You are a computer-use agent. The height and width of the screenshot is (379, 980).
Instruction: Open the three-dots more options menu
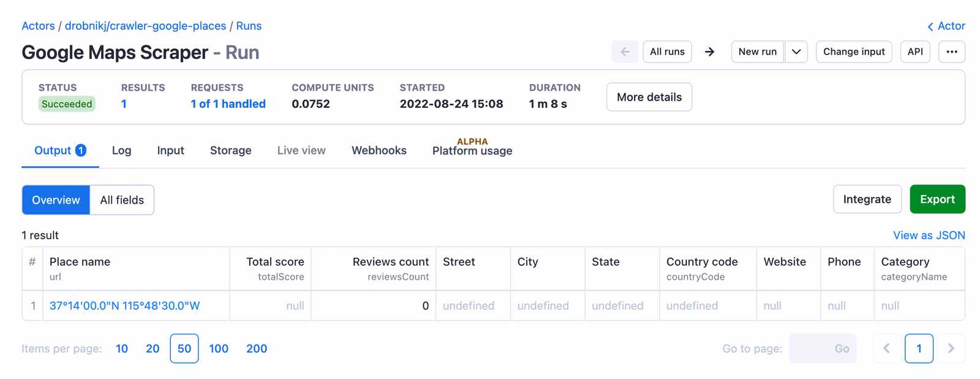click(x=951, y=52)
